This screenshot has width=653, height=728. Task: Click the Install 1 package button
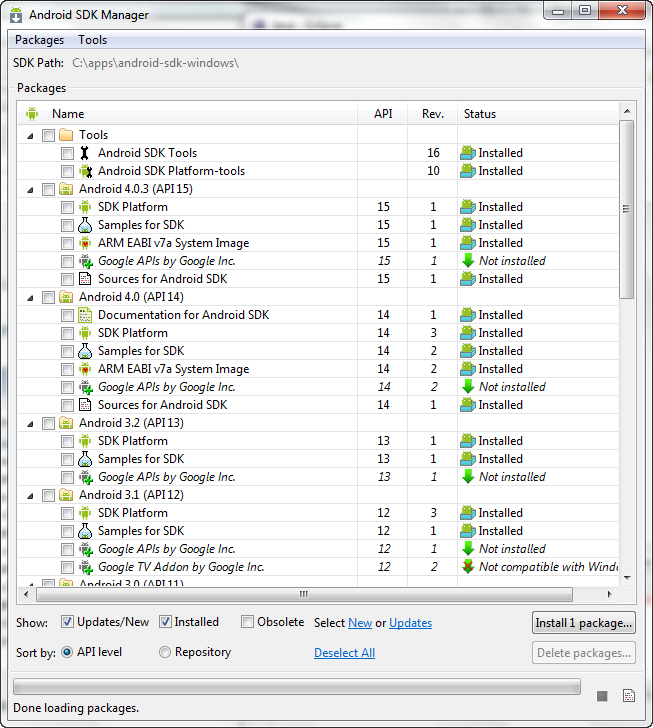pyautogui.click(x=584, y=623)
